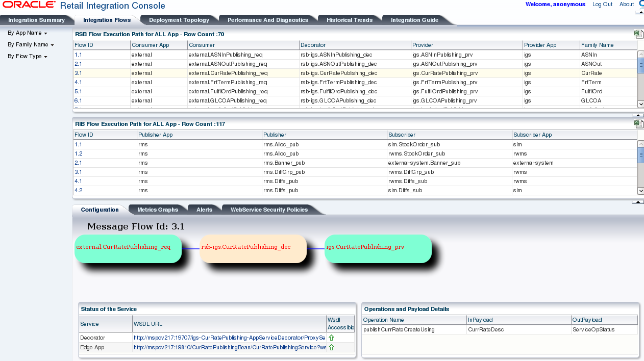Click the Log Out link
This screenshot has width=644, height=361.
coord(602,4)
